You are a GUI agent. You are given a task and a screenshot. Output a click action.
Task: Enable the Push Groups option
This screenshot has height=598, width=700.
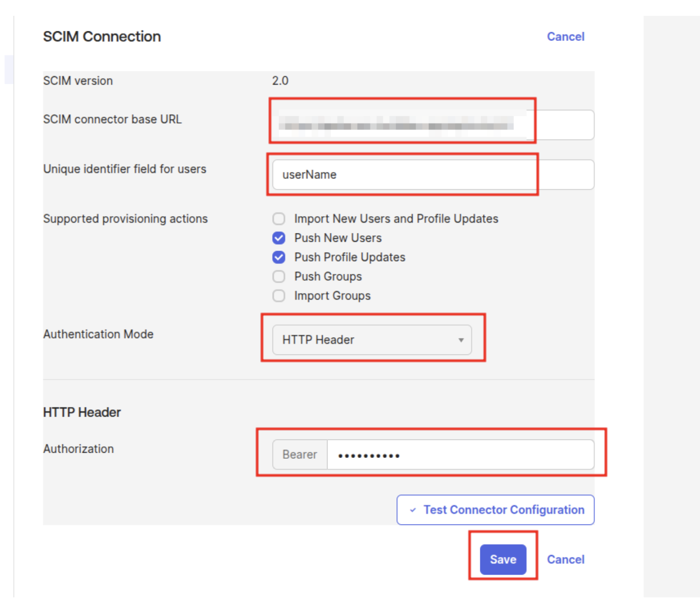278,277
